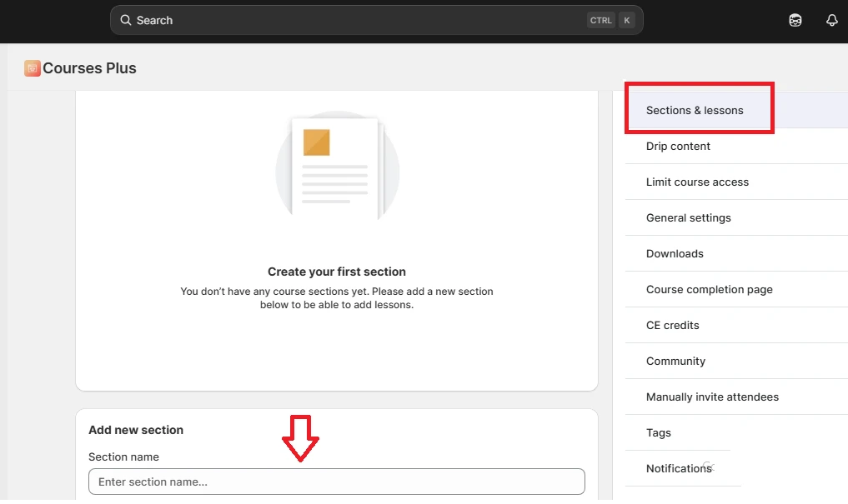Open Drip content settings
848x504 pixels.
[678, 146]
